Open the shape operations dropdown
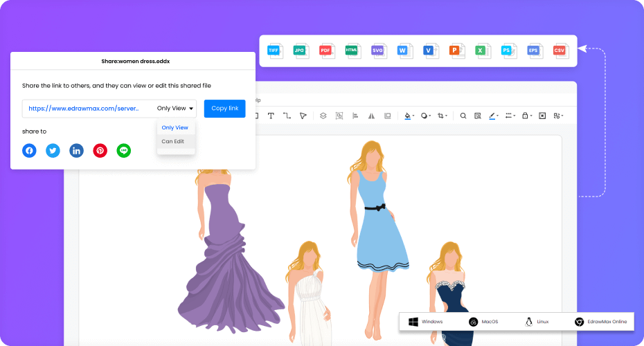644x346 pixels. (558, 116)
